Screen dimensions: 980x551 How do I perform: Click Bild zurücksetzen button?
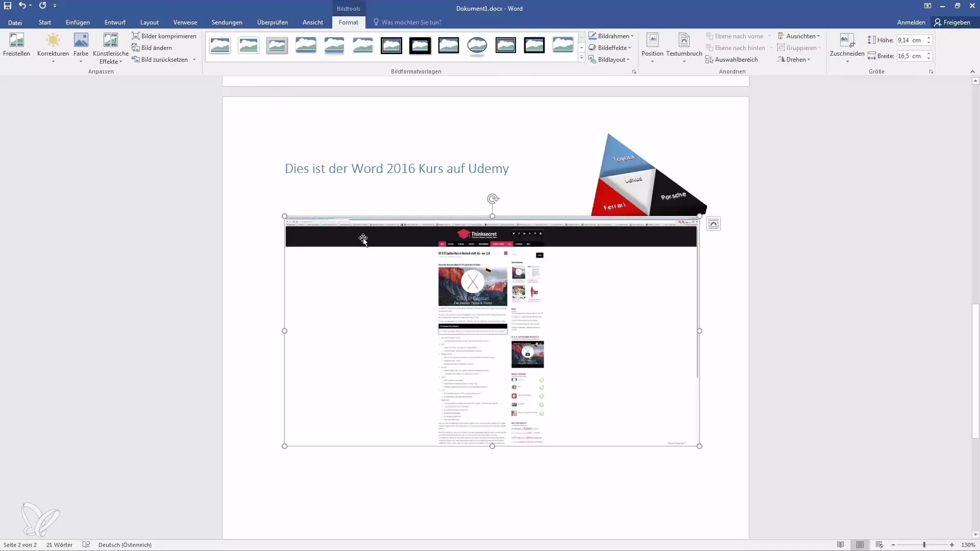click(x=164, y=59)
